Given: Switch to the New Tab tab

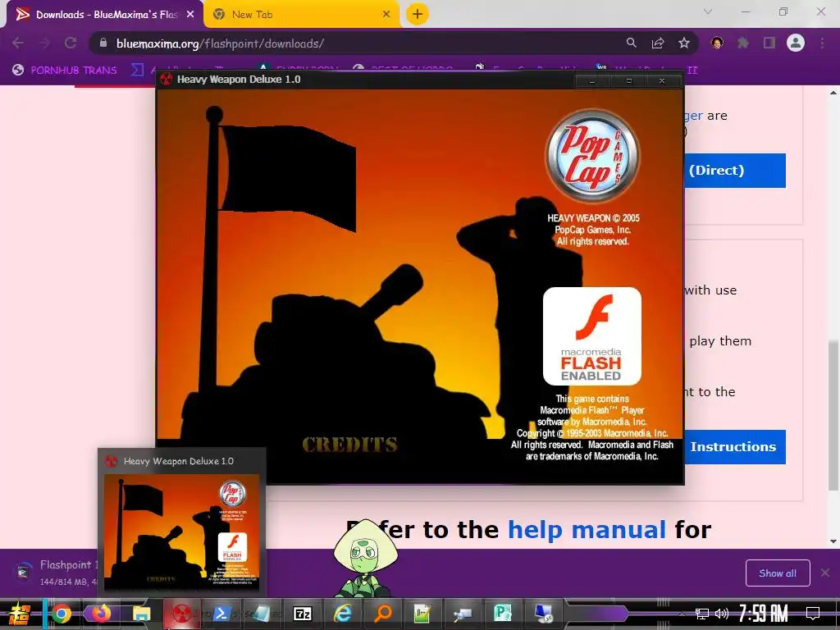Looking at the screenshot, I should 302,15.
